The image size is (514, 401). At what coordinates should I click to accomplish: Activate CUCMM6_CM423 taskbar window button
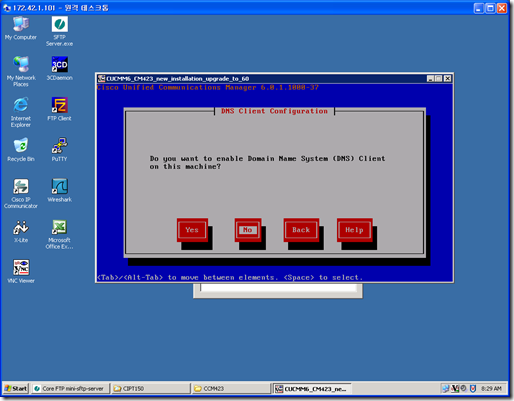312,389
